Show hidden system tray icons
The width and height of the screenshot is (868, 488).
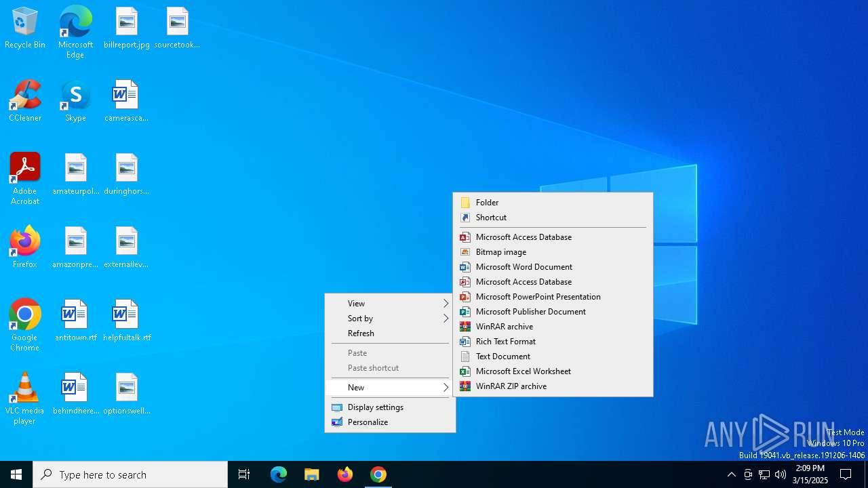pyautogui.click(x=731, y=474)
